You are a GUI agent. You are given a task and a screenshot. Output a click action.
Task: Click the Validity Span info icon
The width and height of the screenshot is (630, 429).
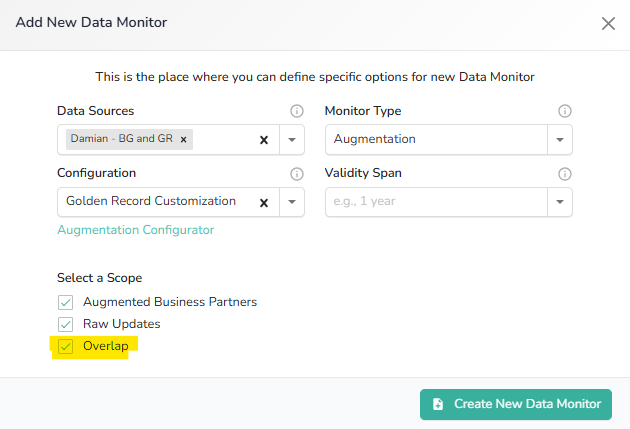(564, 173)
